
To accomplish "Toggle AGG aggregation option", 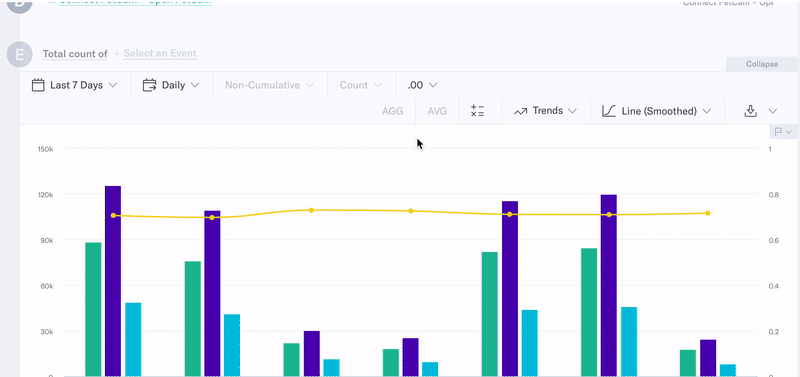I will (392, 111).
